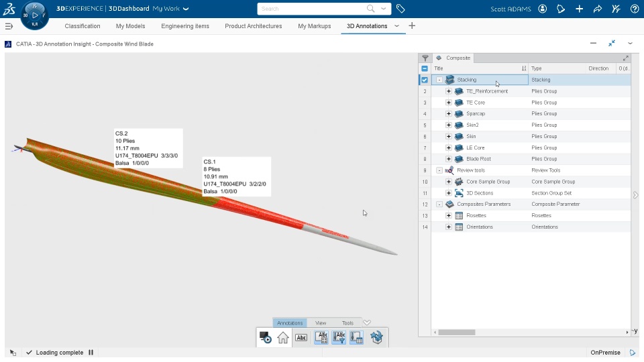Select the Composite panel tab
This screenshot has width=644, height=362.
(x=454, y=58)
